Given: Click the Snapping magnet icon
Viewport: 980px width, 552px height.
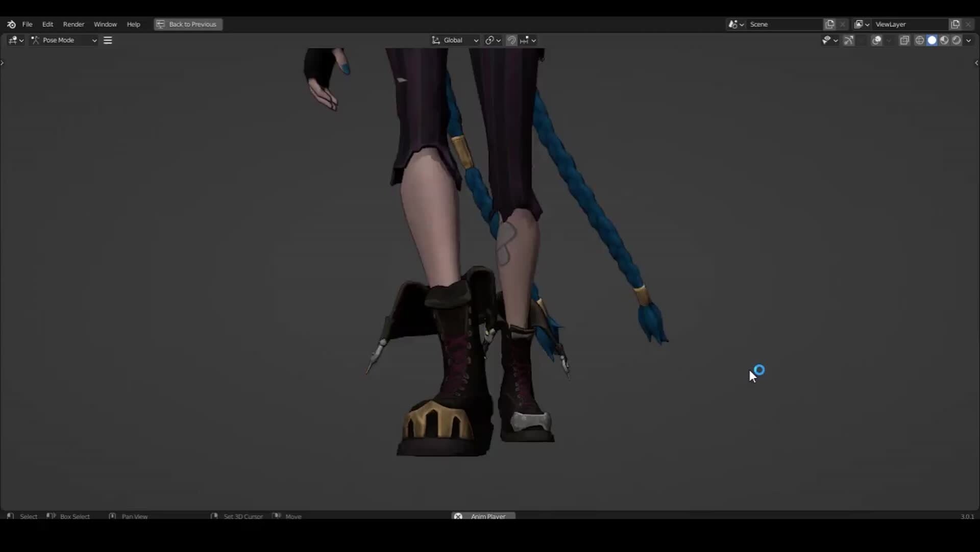Looking at the screenshot, I should pos(511,40).
